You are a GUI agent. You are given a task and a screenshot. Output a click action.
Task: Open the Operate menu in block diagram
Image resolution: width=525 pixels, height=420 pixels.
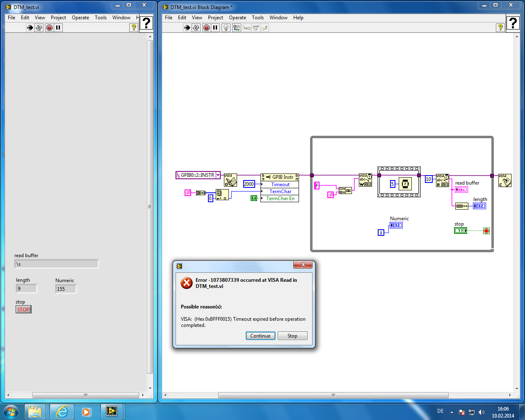pos(237,18)
